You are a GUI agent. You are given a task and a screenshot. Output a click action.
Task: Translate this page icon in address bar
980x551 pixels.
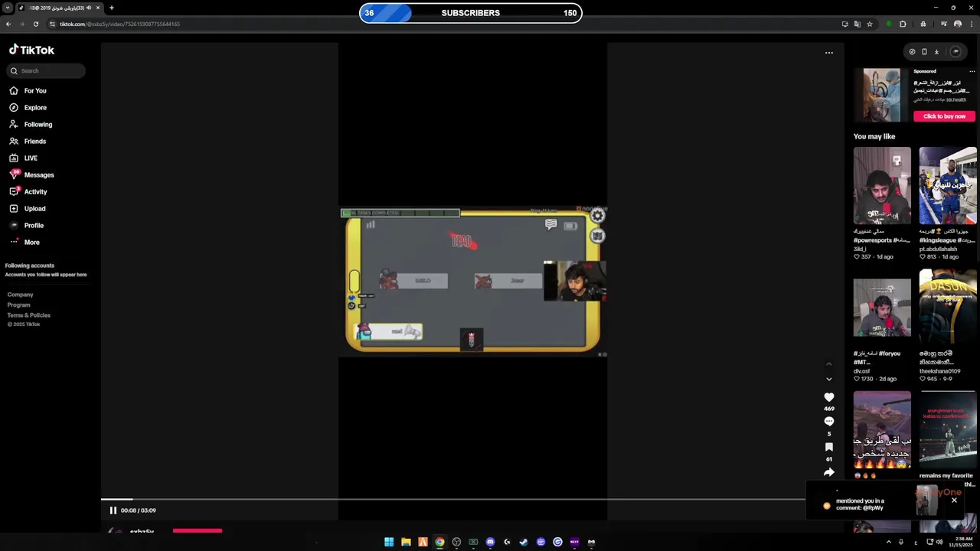pos(857,24)
